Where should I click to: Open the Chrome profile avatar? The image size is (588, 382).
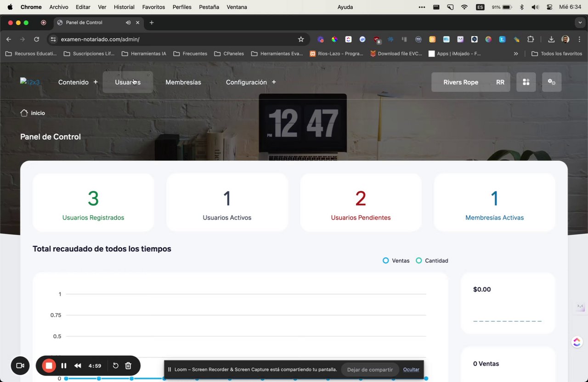565,40
